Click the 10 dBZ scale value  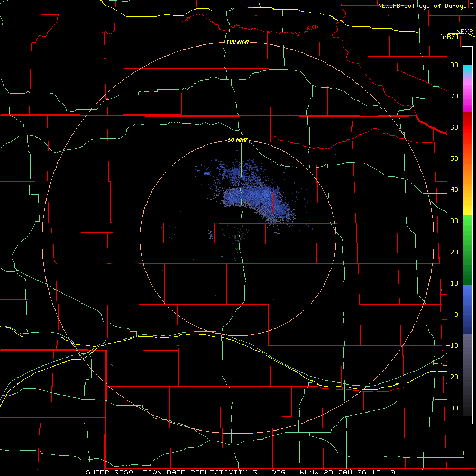[x=454, y=283]
